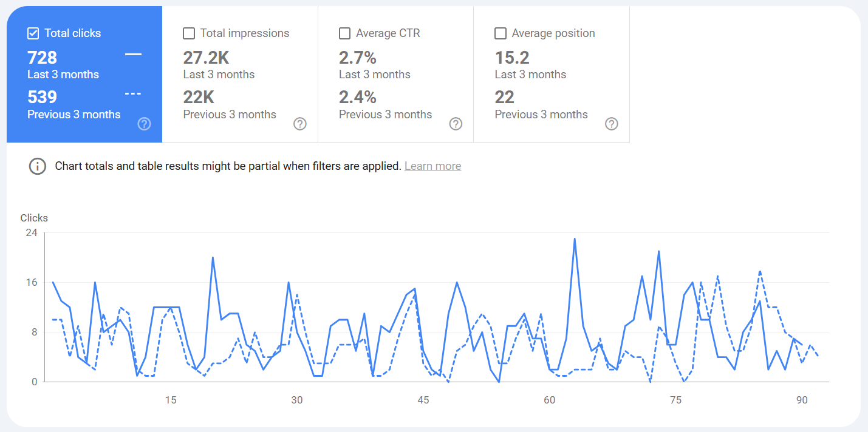The height and width of the screenshot is (432, 868).
Task: Click the 15.2 average position value
Action: (512, 58)
